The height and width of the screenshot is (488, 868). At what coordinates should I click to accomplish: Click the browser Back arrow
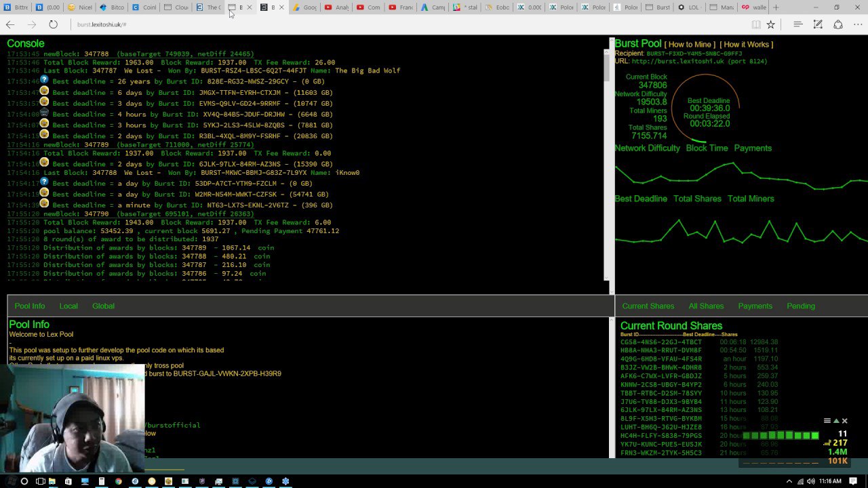[x=10, y=24]
